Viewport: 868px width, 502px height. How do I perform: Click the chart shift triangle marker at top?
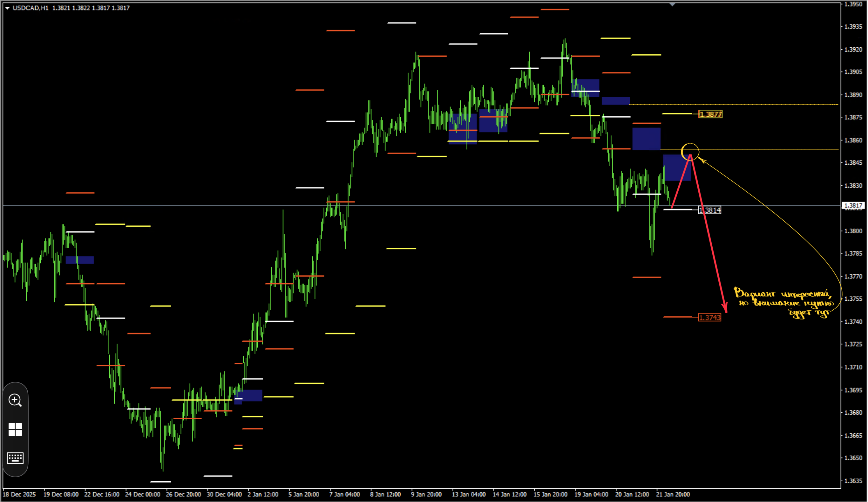click(x=672, y=4)
